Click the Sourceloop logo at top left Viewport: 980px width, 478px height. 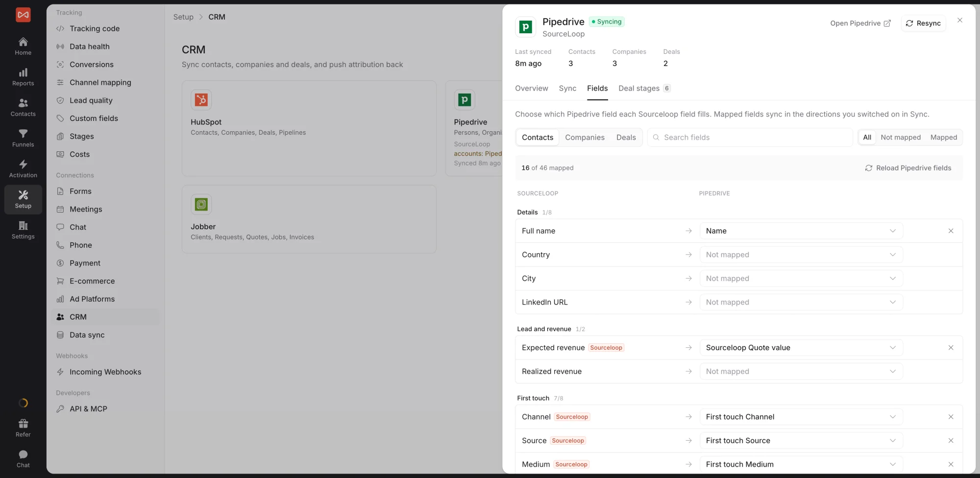click(23, 15)
